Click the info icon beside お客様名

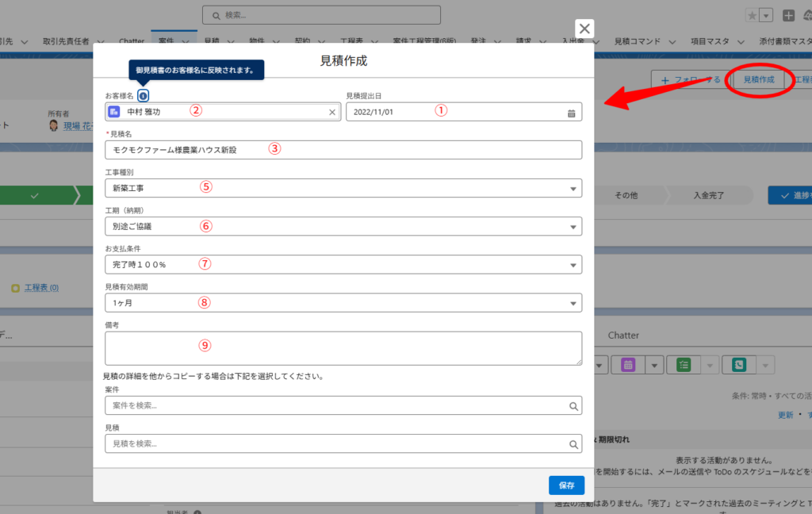[x=143, y=96]
